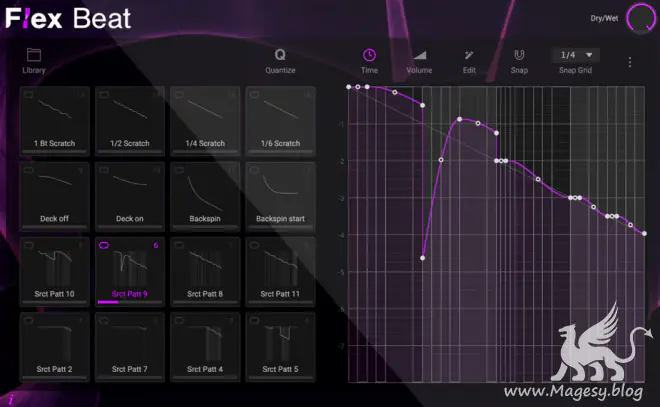Choose the Deck on preset
This screenshot has height=407, width=660.
pyautogui.click(x=130, y=196)
